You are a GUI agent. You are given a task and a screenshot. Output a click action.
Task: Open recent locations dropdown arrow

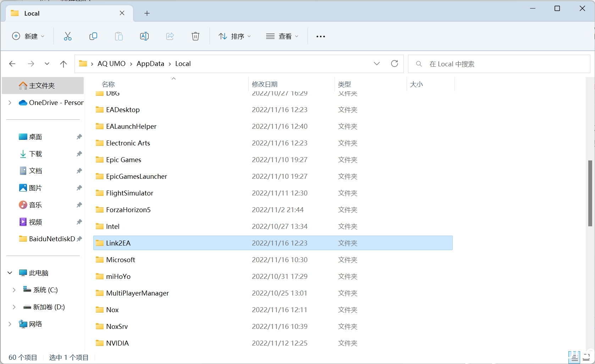47,64
